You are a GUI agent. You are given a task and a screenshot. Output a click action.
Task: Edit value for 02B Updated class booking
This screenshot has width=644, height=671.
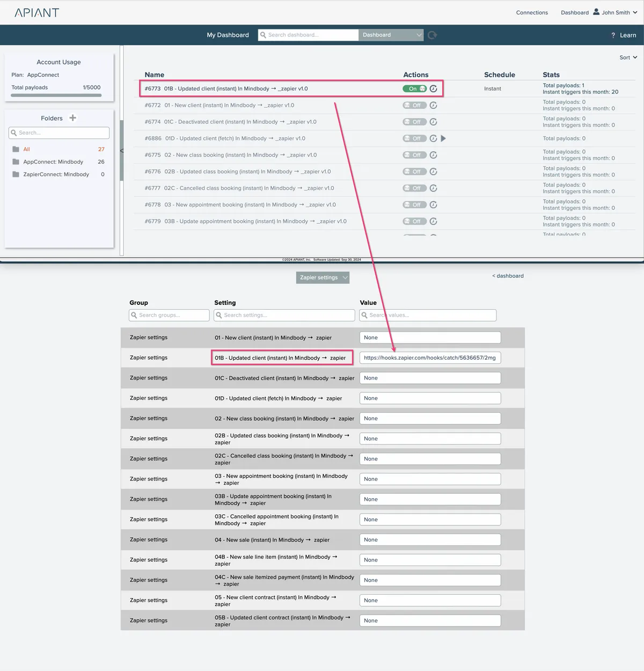pos(430,439)
